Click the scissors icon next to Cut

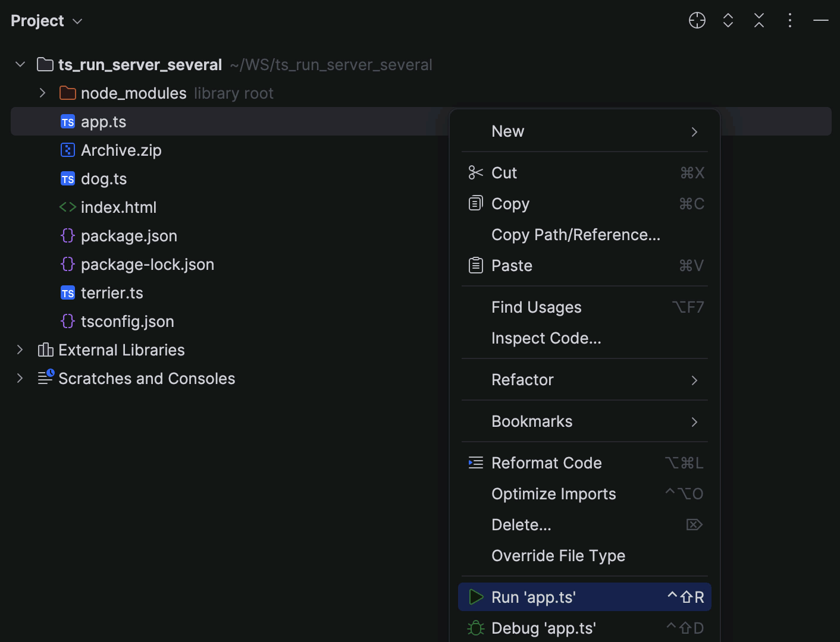pyautogui.click(x=475, y=172)
